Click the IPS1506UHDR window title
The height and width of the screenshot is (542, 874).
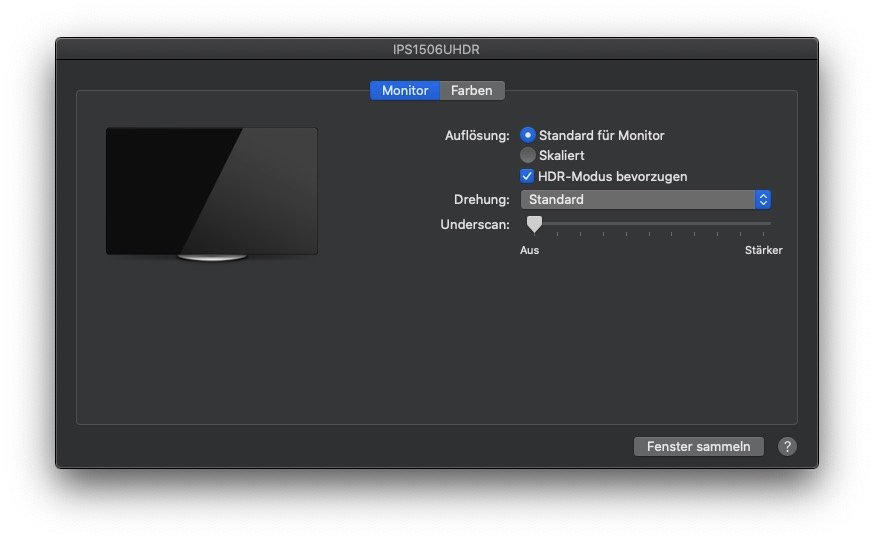click(x=436, y=50)
